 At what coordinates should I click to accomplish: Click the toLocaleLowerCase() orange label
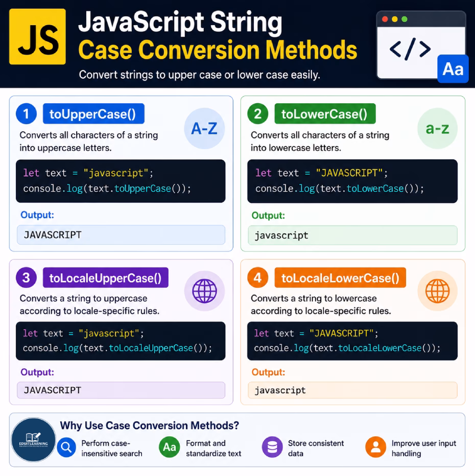340,277
